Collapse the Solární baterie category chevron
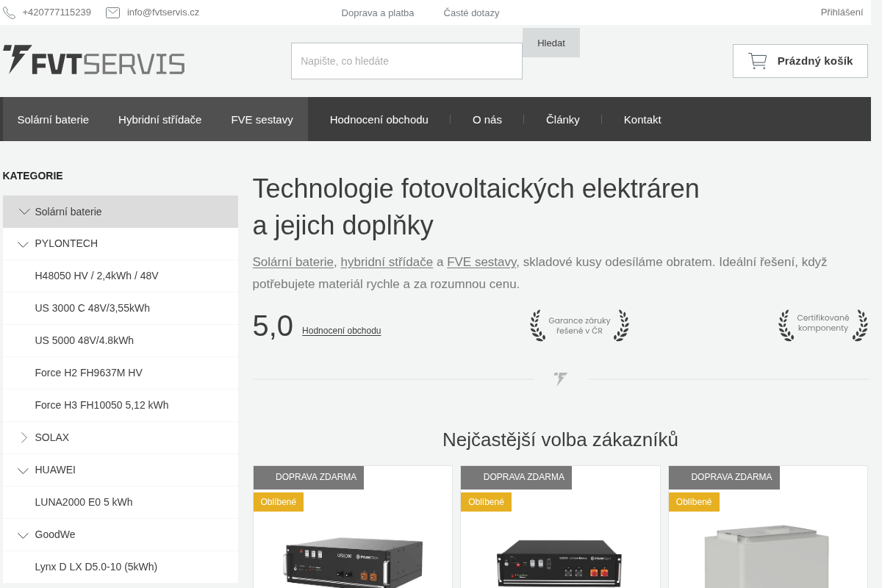 tap(24, 212)
